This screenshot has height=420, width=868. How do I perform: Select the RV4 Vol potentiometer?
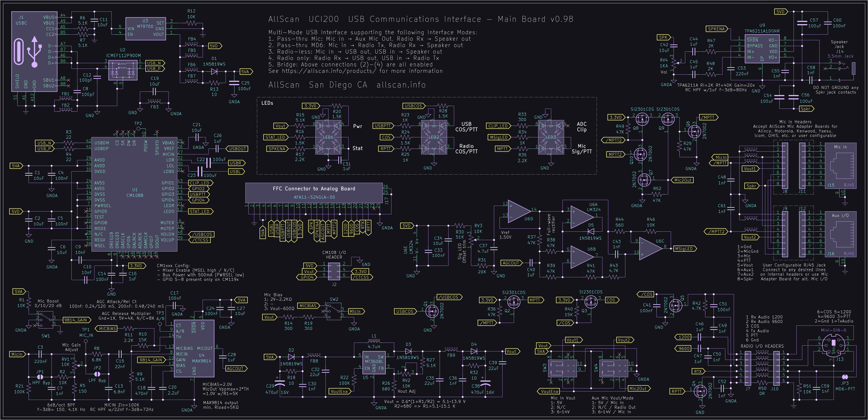tap(673, 62)
